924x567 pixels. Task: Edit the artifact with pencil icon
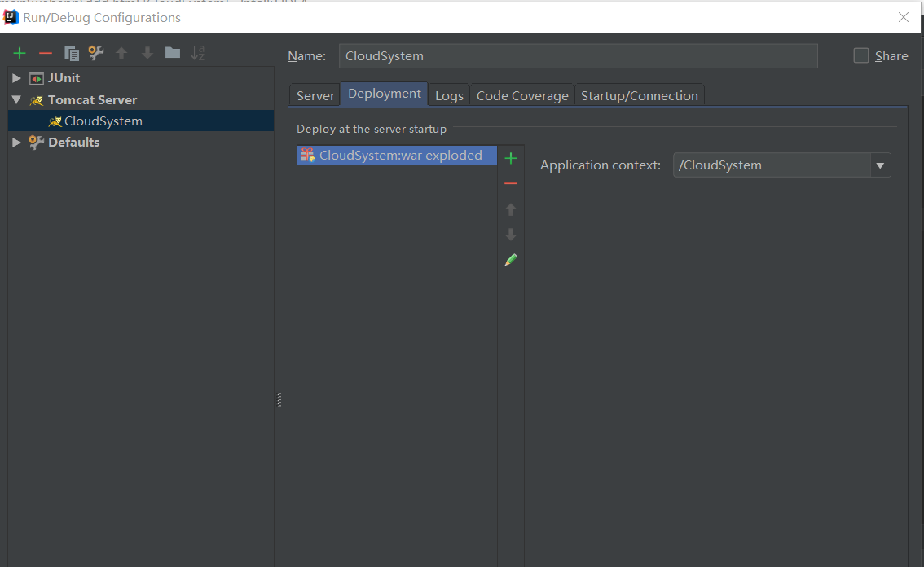tap(511, 260)
